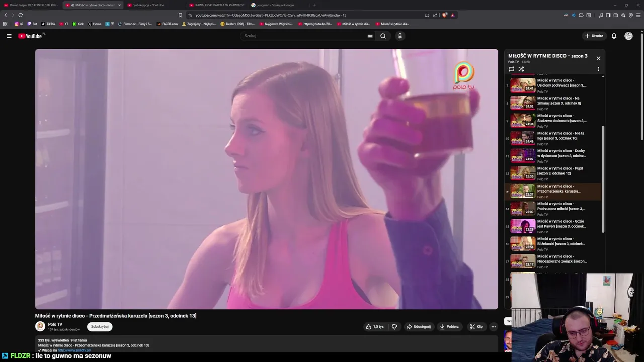Open the browser main menu
644x362 pixels.
point(638,15)
